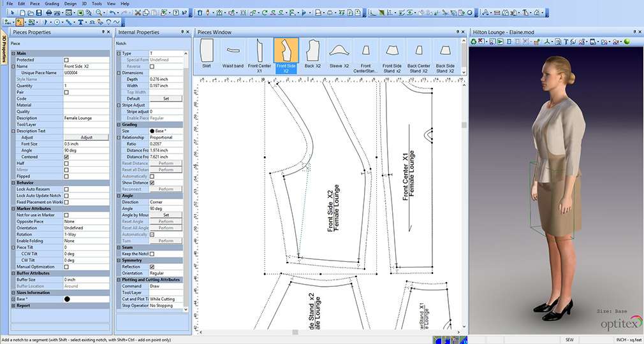Close the Pieces Window panel
The height and width of the screenshot is (344, 644).
[x=464, y=32]
